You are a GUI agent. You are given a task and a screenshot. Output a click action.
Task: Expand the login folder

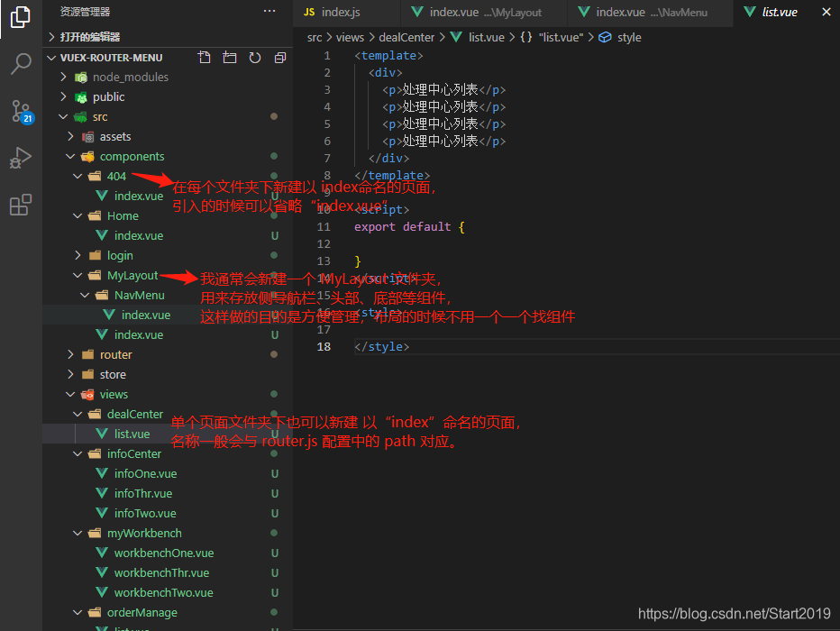pyautogui.click(x=168, y=255)
